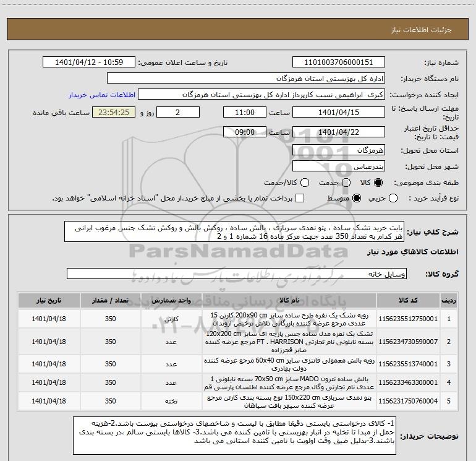Viewport: 476px width, 461px height.
Task: Click the goods group field وسایل خانه
Action: point(237,274)
